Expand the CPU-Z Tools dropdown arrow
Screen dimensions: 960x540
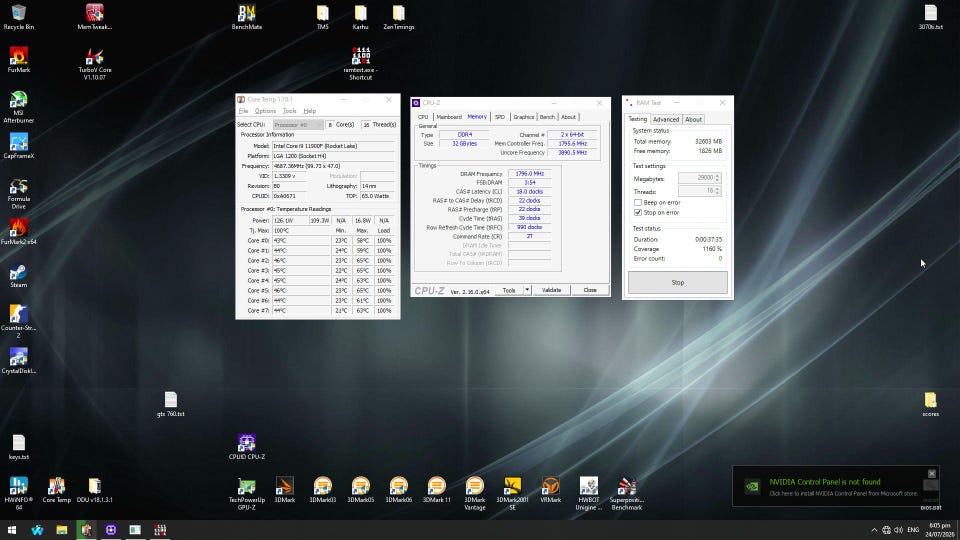[527, 290]
